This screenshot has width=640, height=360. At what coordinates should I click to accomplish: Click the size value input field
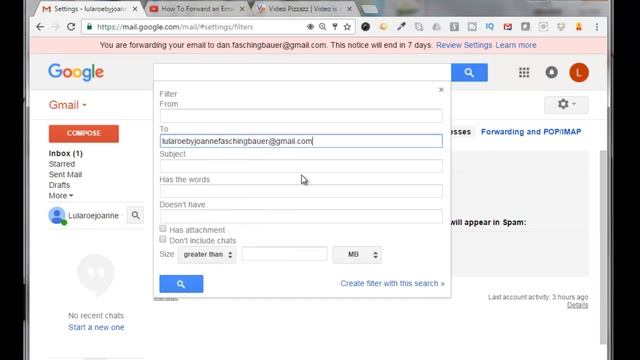284,254
